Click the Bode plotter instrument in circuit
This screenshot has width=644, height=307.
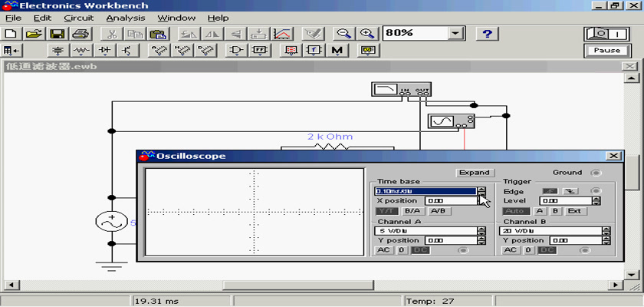coord(401,89)
